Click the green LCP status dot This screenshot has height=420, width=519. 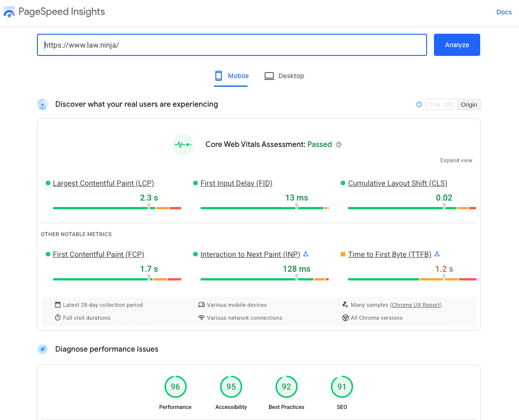click(x=48, y=183)
